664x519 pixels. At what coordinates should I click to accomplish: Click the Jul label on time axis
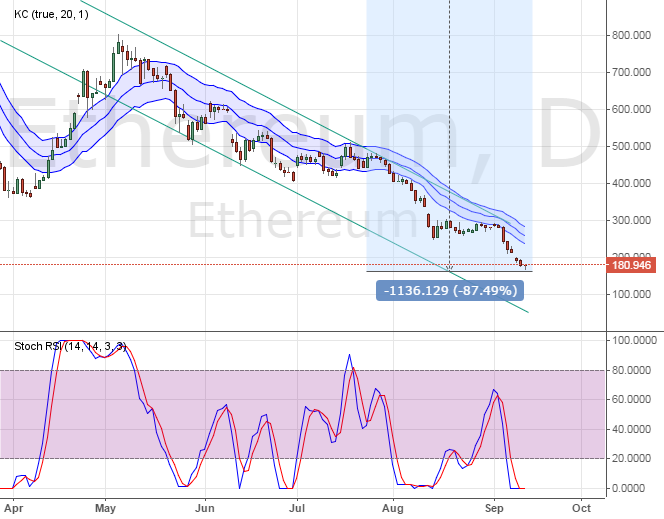click(297, 508)
